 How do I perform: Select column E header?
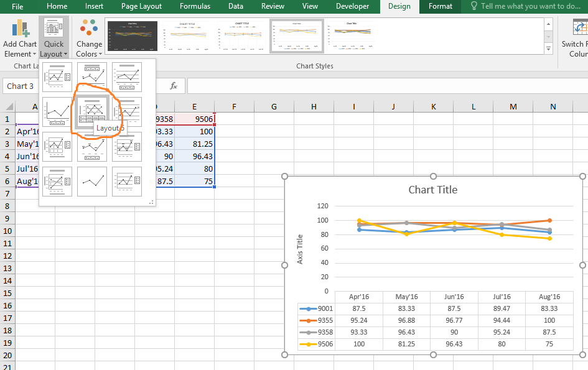pyautogui.click(x=194, y=107)
